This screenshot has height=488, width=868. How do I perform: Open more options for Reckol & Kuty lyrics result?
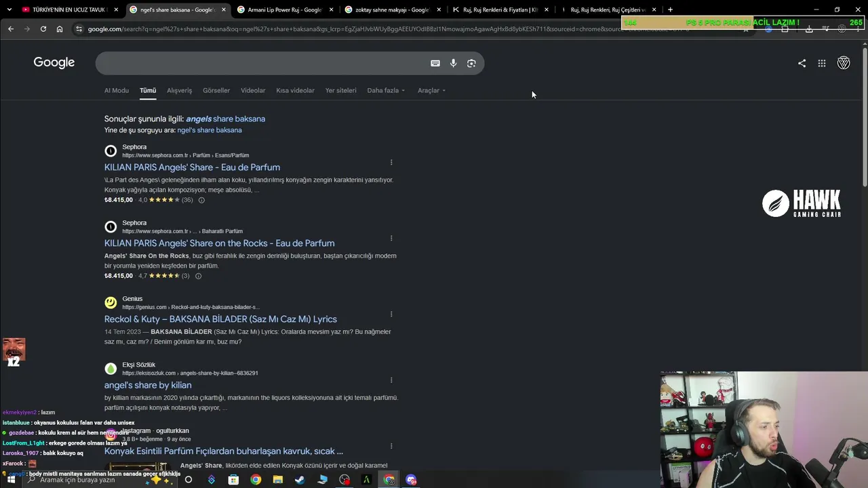pyautogui.click(x=391, y=314)
